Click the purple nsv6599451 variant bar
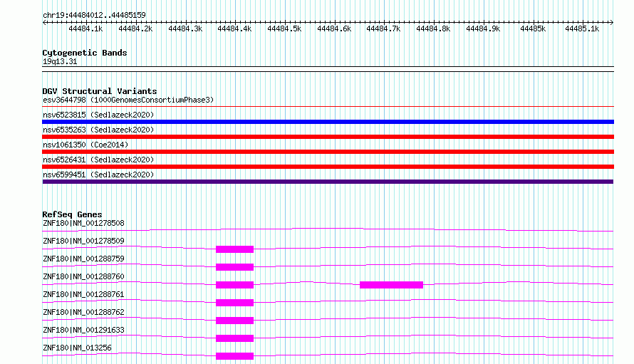This screenshot has width=634, height=364. coord(328,182)
